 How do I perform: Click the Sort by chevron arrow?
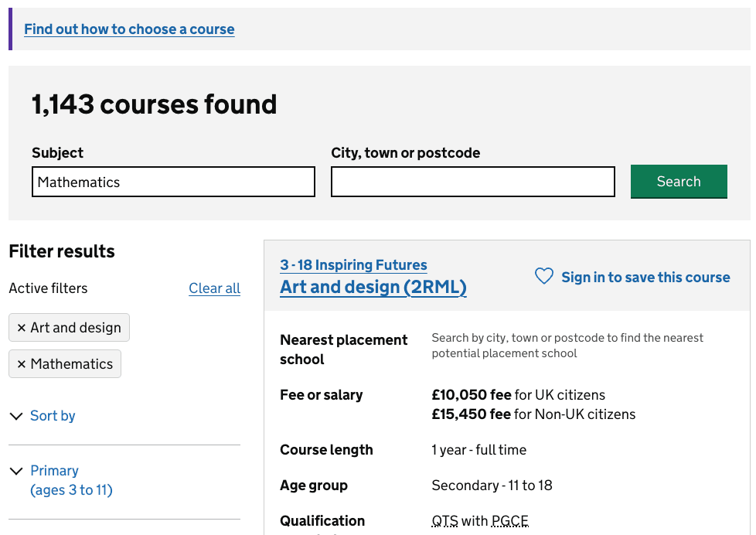[x=16, y=416]
